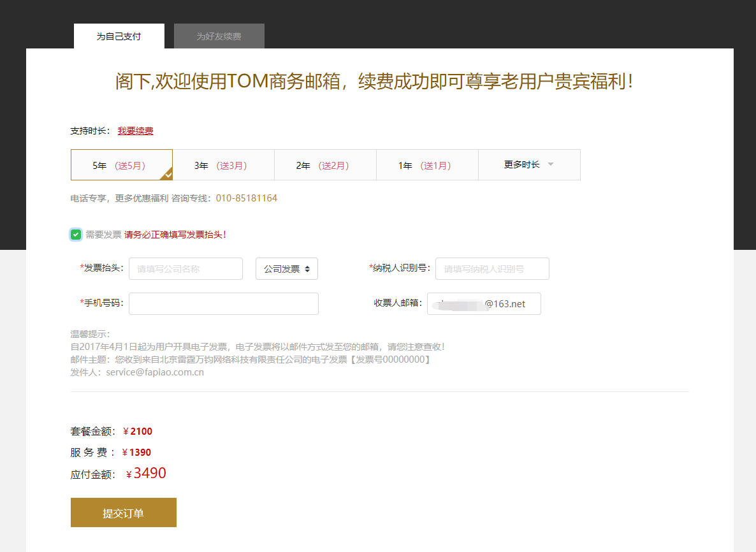756x552 pixels.
Task: Pick the 2年 (送2月) plan
Action: click(326, 165)
